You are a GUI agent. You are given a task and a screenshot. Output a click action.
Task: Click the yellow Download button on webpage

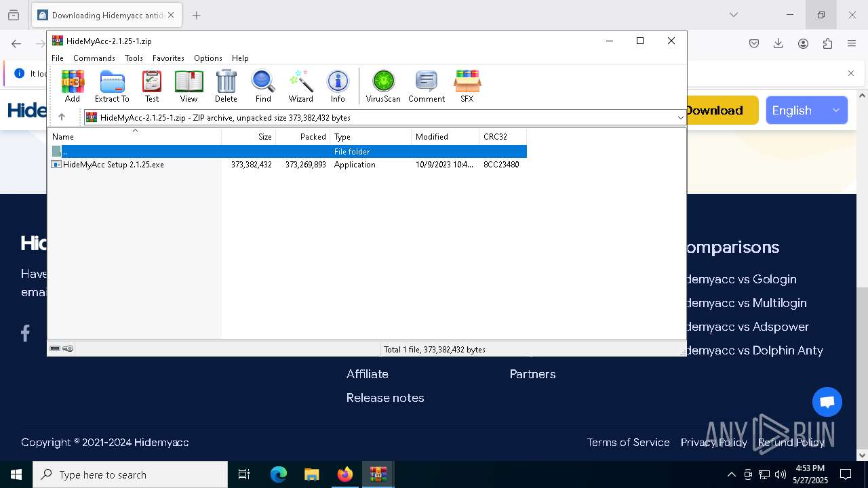point(722,110)
